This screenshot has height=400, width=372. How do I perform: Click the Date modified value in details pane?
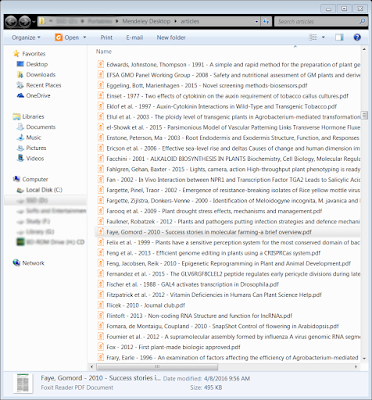[227, 379]
